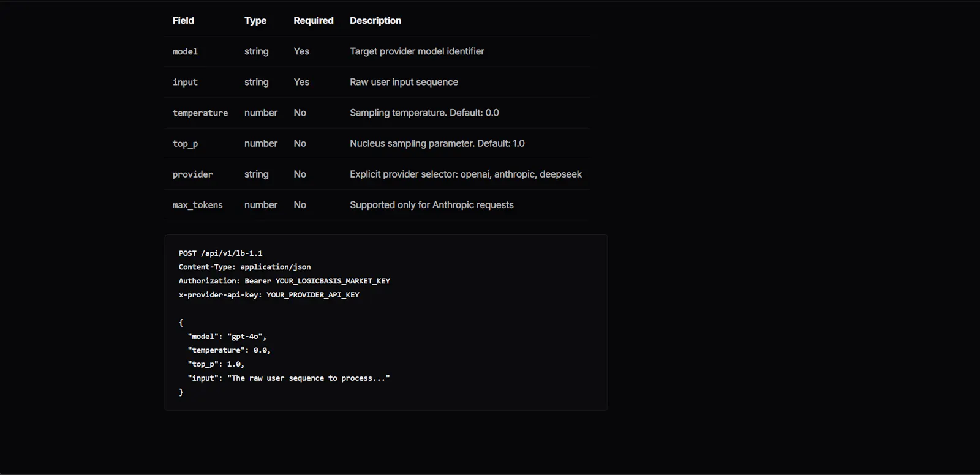Image resolution: width=980 pixels, height=475 pixels.
Task: Click 'Raw user input sequence' description
Action: (x=404, y=82)
